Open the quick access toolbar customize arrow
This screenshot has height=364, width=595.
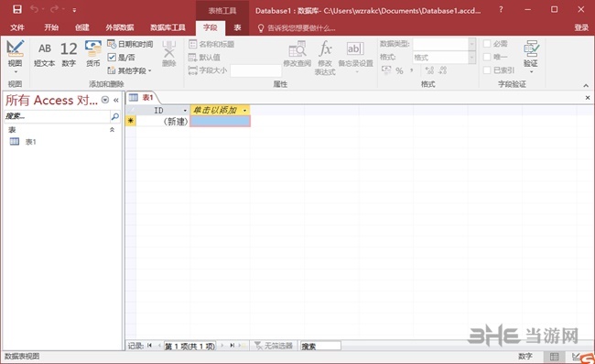click(x=74, y=10)
